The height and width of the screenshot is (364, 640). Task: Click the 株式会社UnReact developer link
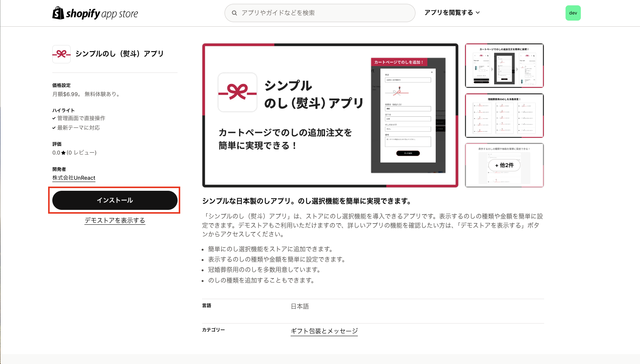pos(73,177)
